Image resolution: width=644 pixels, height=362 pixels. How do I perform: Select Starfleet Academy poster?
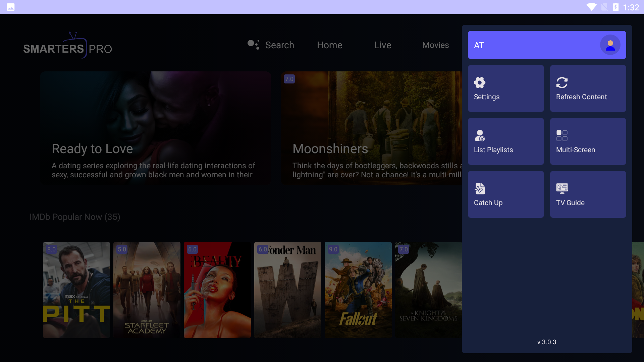coord(147,290)
